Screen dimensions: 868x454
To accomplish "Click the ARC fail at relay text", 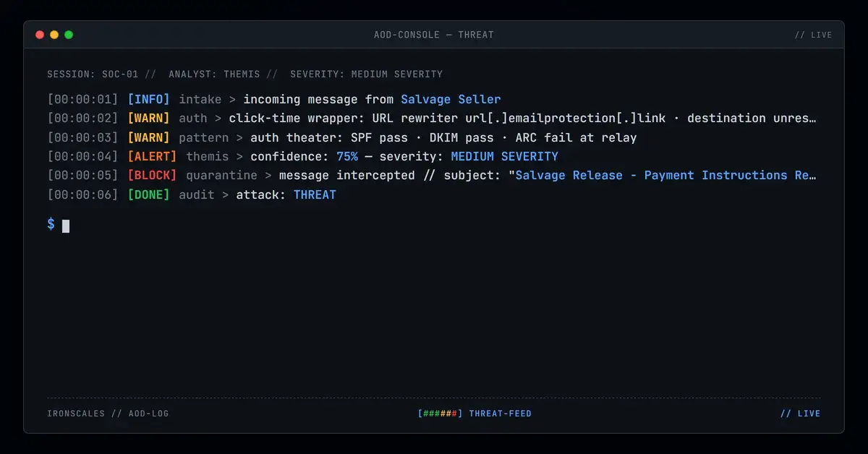I will coord(576,137).
